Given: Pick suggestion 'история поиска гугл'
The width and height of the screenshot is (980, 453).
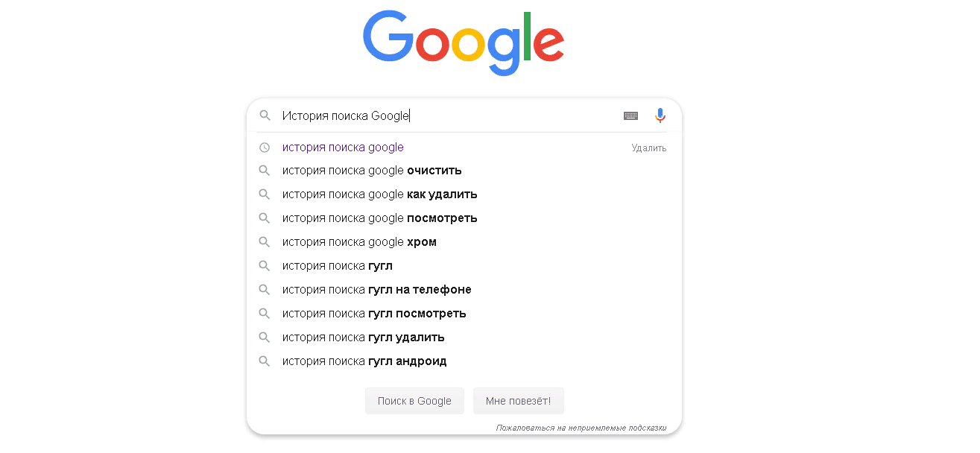Looking at the screenshot, I should click(337, 266).
